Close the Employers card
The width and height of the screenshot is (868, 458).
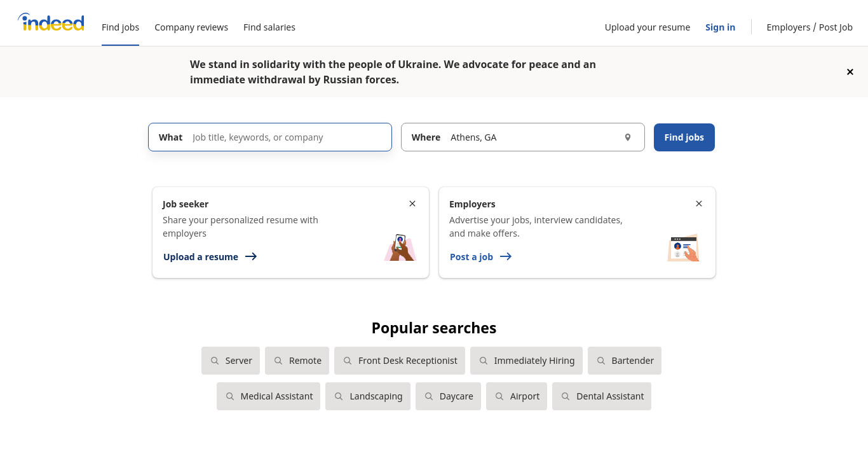pos(699,204)
